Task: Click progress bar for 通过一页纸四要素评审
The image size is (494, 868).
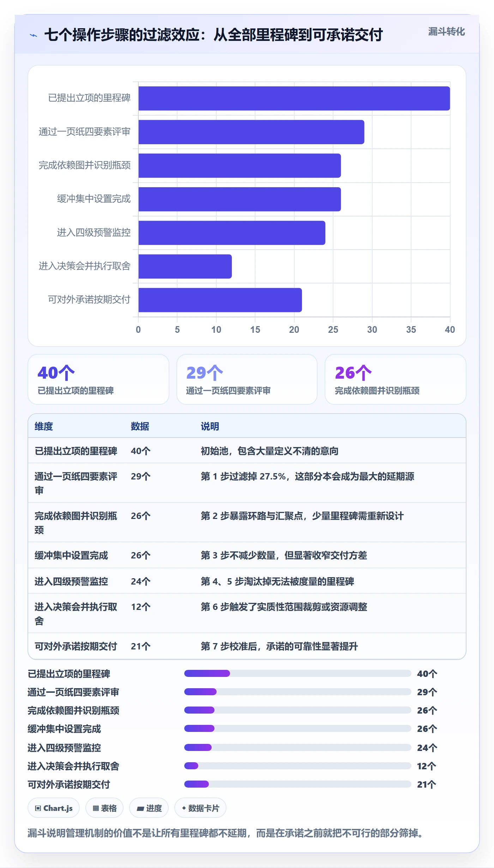Action: click(298, 692)
